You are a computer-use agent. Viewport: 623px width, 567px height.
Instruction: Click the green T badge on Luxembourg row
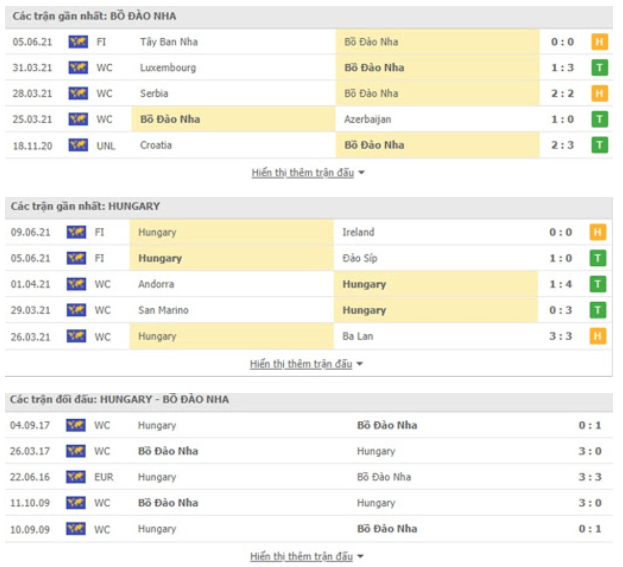point(599,68)
